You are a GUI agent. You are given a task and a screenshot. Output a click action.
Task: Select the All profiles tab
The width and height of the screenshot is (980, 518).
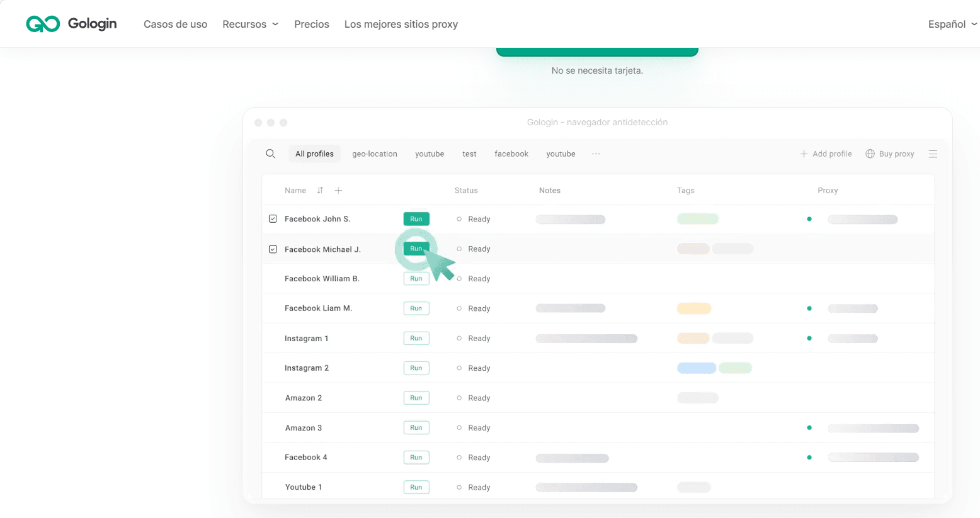click(314, 154)
